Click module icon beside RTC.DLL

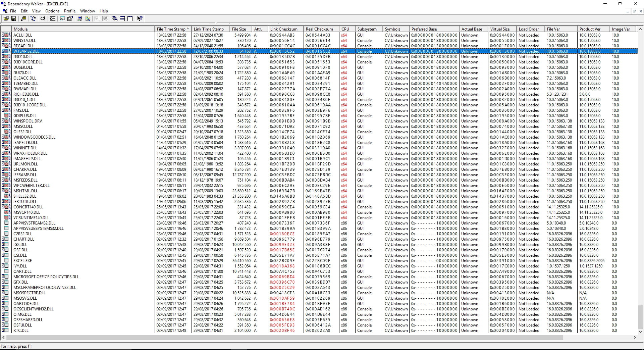(x=6, y=330)
